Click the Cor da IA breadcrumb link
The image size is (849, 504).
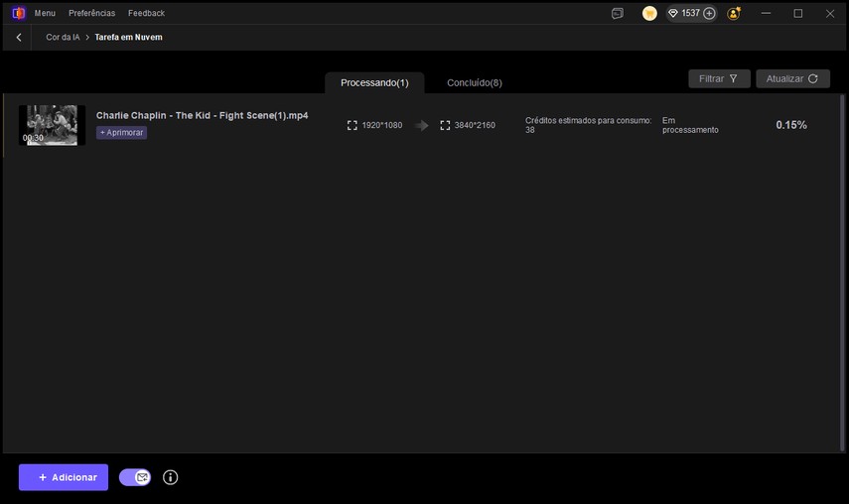tap(63, 37)
